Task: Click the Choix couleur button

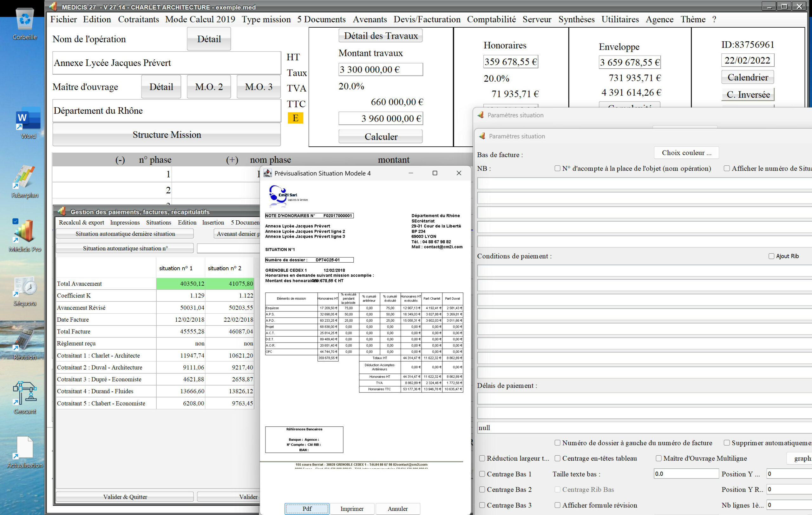Action: click(x=686, y=152)
